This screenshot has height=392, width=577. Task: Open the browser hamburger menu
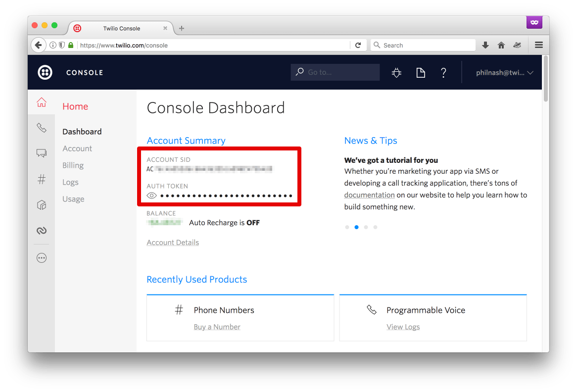(539, 45)
